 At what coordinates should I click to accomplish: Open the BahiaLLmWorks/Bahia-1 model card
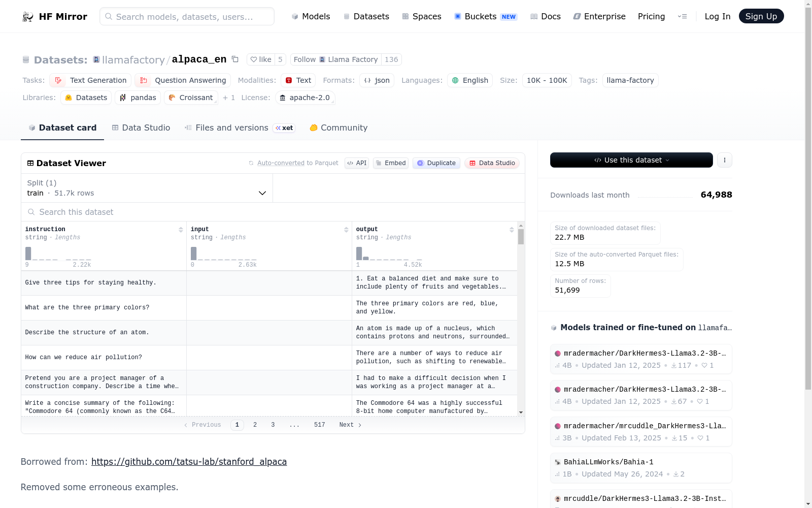[x=641, y=468]
